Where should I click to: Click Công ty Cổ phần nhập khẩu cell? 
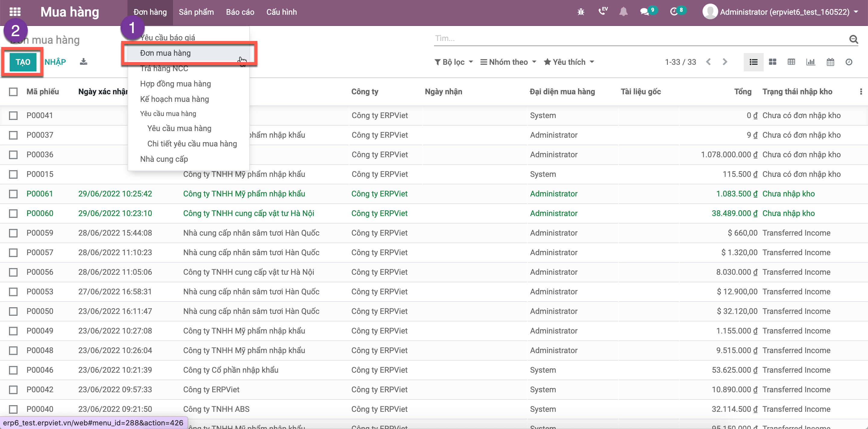click(231, 370)
